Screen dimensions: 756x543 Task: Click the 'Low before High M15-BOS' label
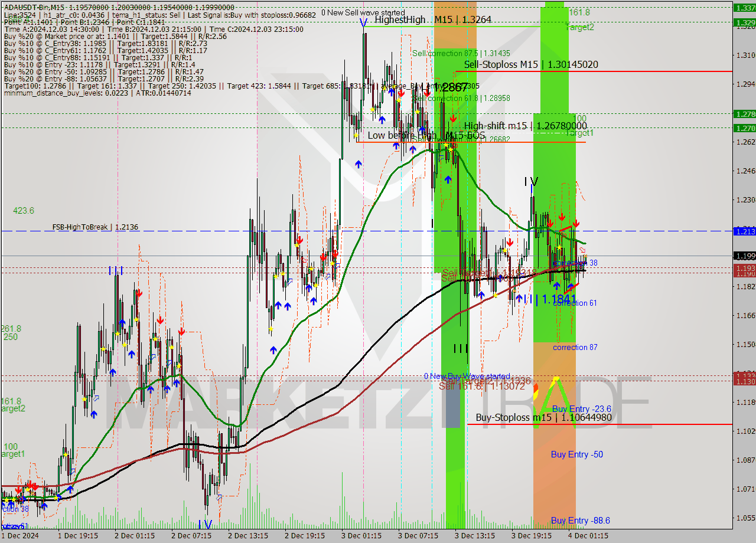click(426, 136)
